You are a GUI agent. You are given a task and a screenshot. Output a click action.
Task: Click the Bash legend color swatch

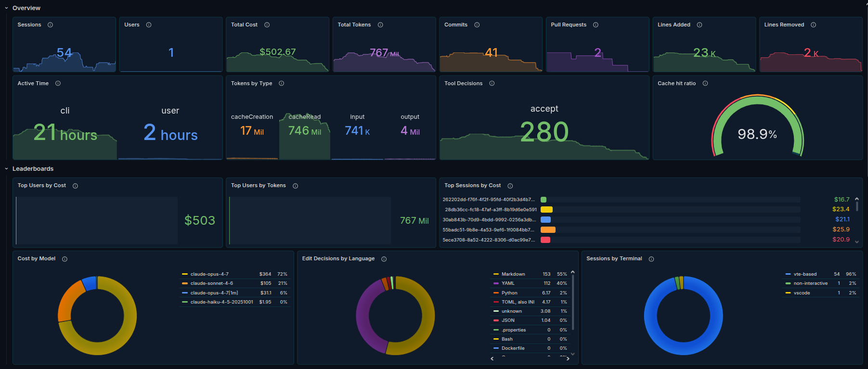(x=496, y=339)
